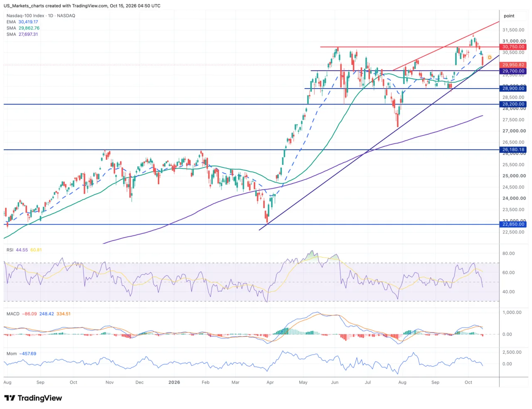This screenshot has width=532, height=409.
Task: Click the 40.00 RSI scale value
Action: tap(509, 292)
